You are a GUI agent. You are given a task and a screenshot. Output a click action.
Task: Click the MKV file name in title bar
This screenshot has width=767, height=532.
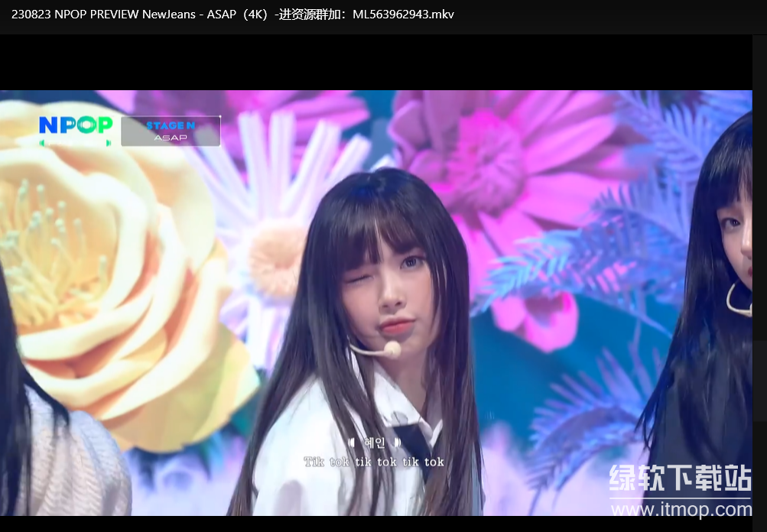(232, 14)
